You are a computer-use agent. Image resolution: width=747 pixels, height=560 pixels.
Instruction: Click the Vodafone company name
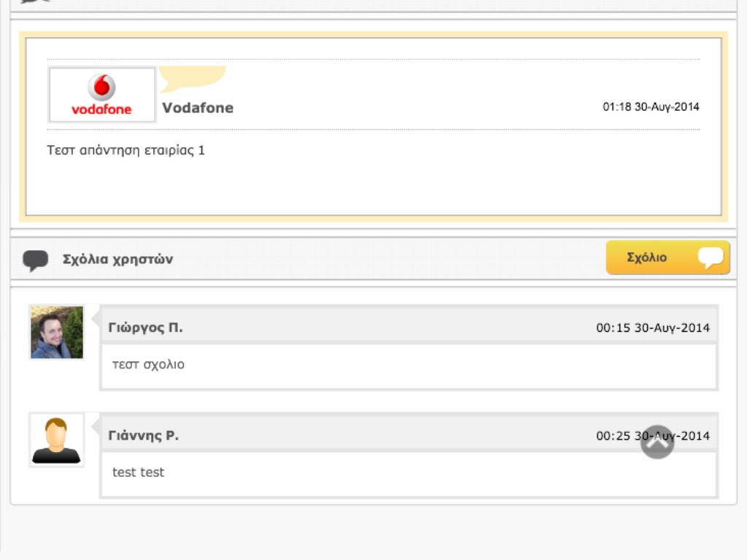(x=198, y=108)
